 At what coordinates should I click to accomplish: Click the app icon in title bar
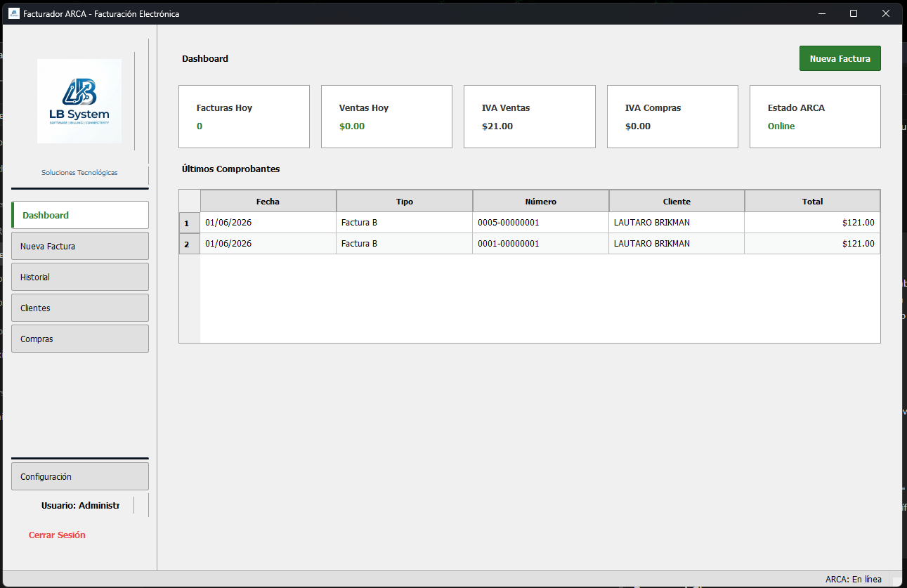tap(14, 13)
